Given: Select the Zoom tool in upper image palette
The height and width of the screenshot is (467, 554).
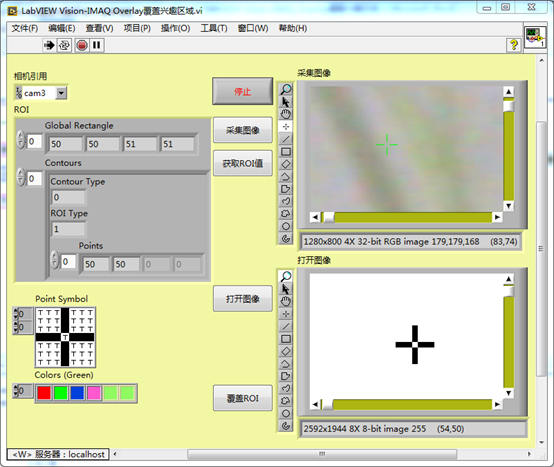Looking at the screenshot, I should [x=286, y=90].
